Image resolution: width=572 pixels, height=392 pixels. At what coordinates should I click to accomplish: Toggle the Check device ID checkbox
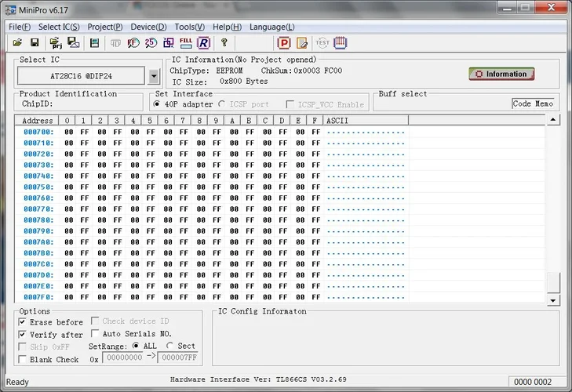tap(95, 321)
